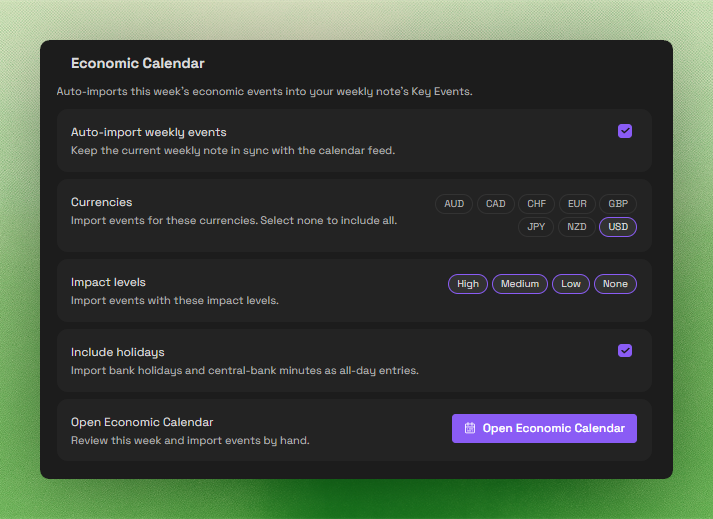The height and width of the screenshot is (519, 713).
Task: Select the EUR currency chip
Action: pos(577,204)
